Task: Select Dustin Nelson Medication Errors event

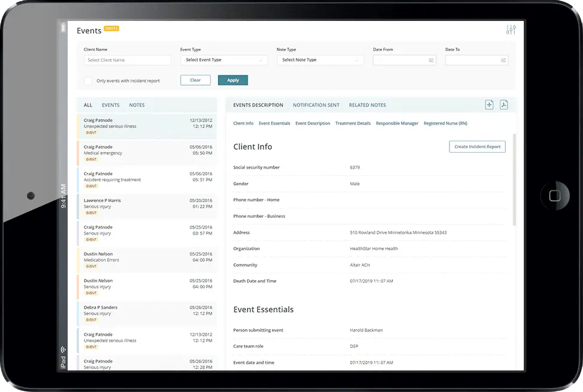Action: coord(147,260)
